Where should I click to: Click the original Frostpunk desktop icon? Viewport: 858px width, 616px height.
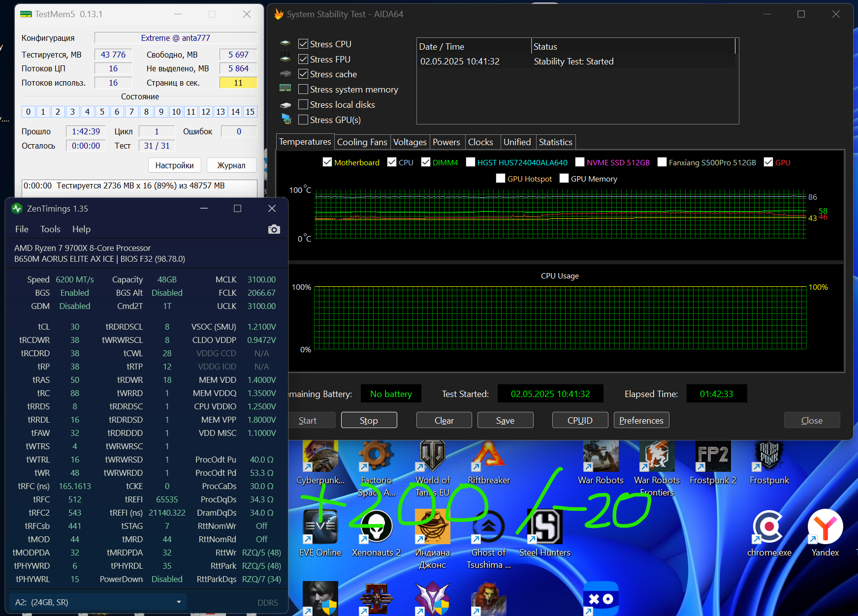click(x=769, y=463)
